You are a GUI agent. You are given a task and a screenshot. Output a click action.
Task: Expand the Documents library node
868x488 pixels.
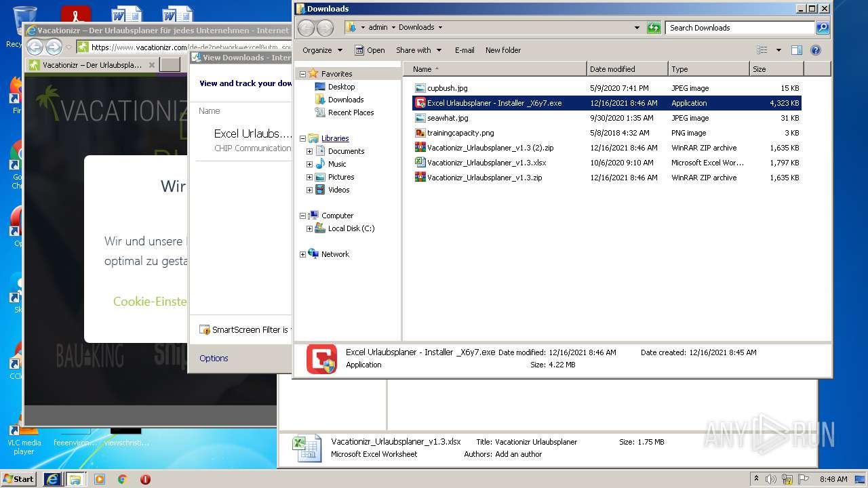click(x=309, y=151)
